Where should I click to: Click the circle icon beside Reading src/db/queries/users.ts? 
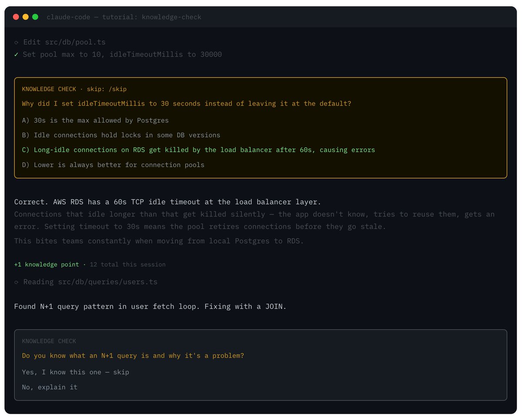point(16,282)
